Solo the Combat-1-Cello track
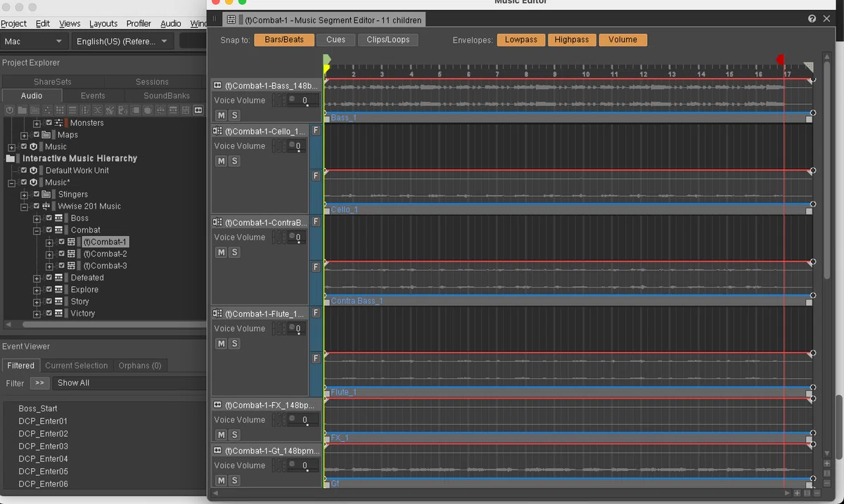Image resolution: width=844 pixels, height=504 pixels. pos(234,161)
